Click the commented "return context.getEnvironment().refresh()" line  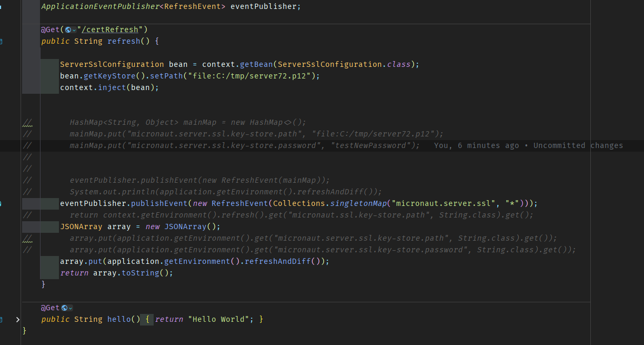[301, 215]
